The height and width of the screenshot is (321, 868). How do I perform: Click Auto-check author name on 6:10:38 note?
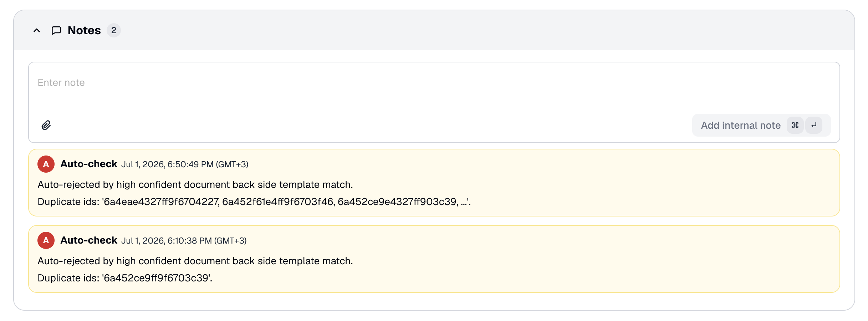[89, 240]
